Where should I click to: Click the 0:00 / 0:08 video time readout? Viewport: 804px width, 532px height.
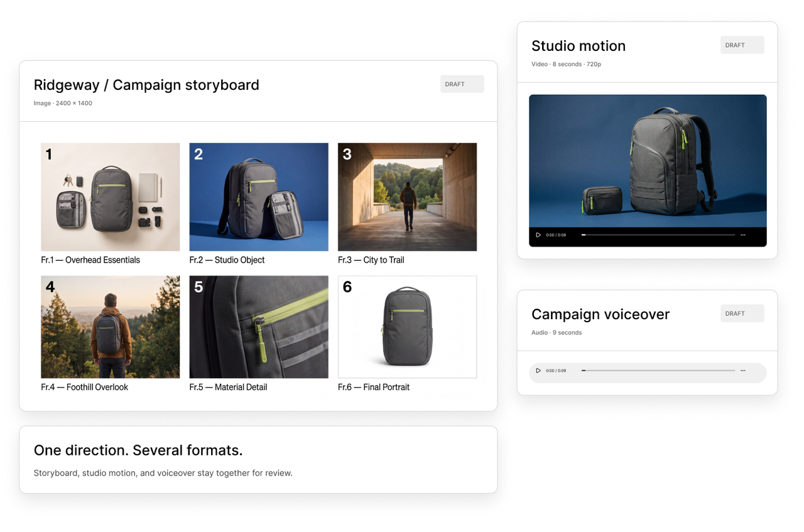tap(556, 235)
